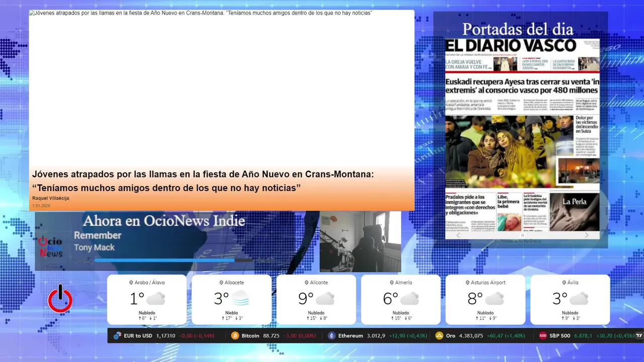This screenshot has width=644, height=362.
Task: Click the Araba / Álava city name
Action: click(x=150, y=283)
